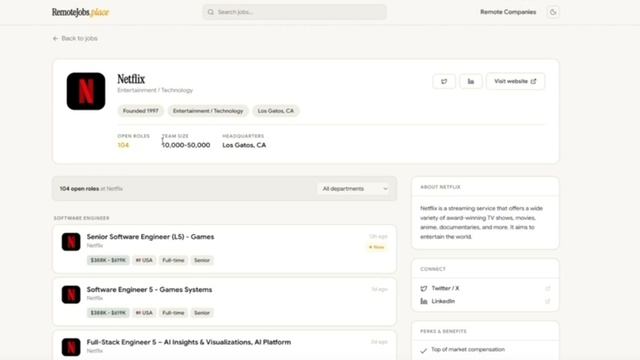The image size is (640, 360).
Task: Click Full-time tag on Games Systems job
Action: 173,313
